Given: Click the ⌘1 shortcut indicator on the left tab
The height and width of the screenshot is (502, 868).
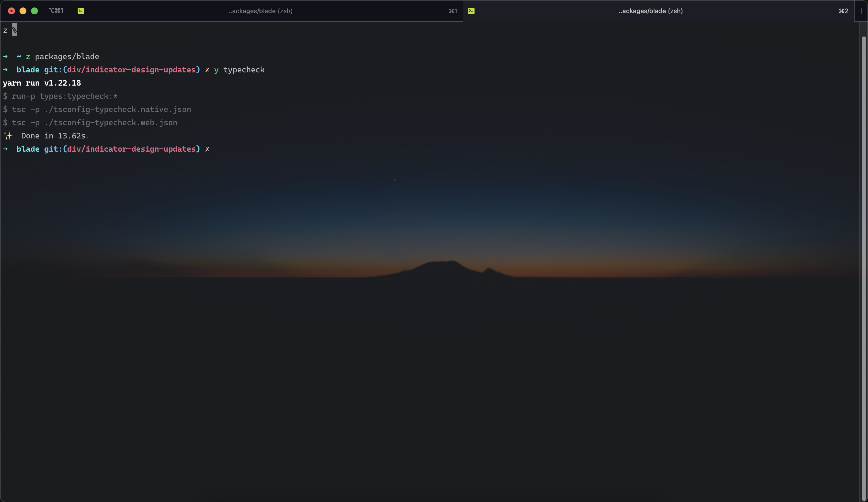Looking at the screenshot, I should [x=452, y=11].
